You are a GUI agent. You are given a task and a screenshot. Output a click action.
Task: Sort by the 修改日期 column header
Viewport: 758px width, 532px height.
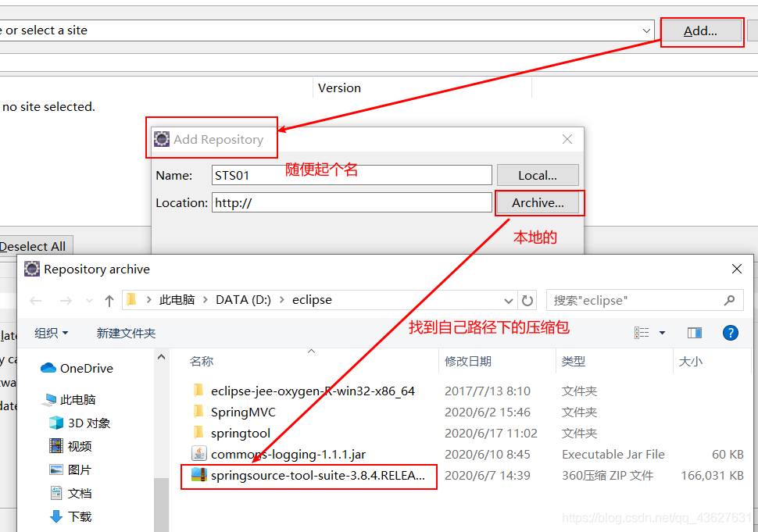[x=468, y=361]
